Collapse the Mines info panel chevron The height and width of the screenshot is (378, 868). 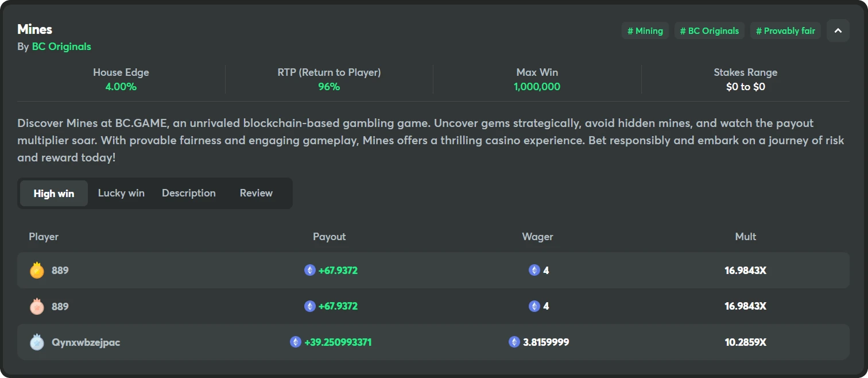tap(838, 30)
